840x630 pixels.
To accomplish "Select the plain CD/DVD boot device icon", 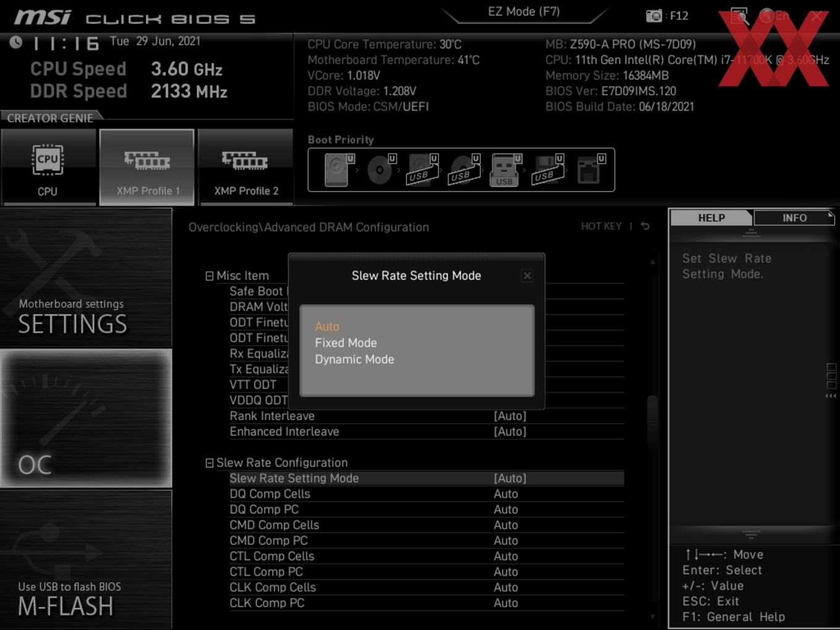I will click(x=381, y=169).
